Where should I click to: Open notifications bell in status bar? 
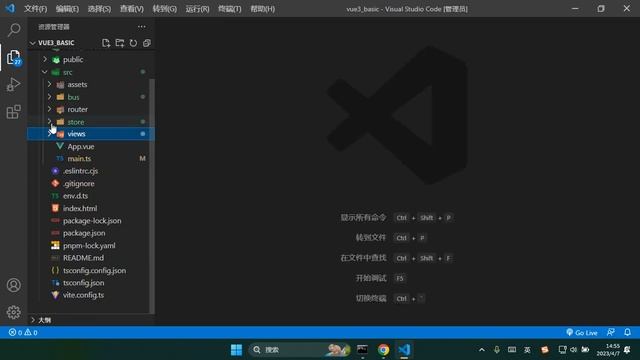pyautogui.click(x=627, y=333)
